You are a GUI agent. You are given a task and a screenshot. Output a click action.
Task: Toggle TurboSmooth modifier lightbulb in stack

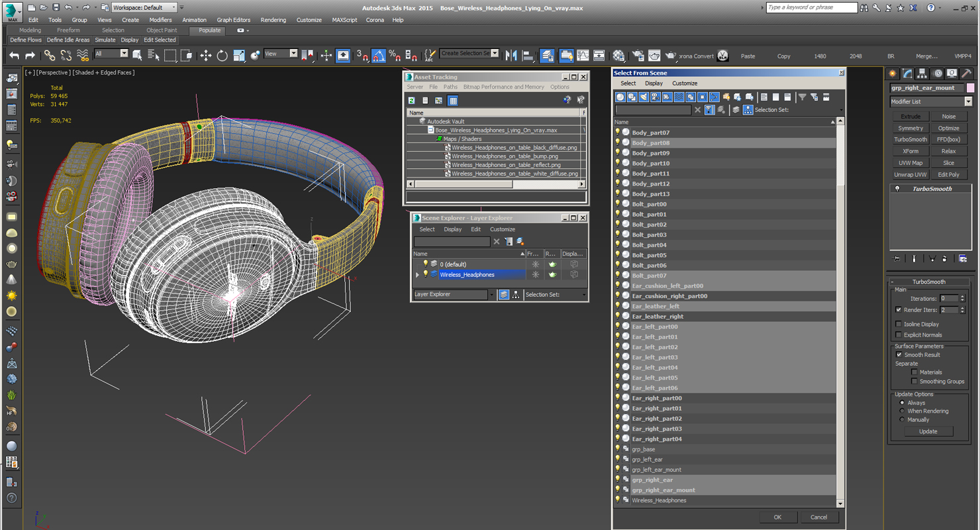click(897, 189)
